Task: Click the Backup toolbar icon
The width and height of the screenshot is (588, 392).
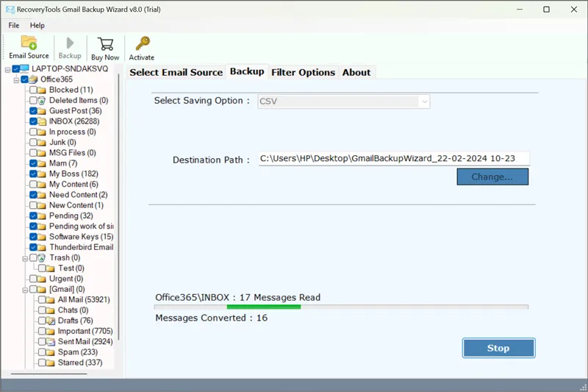Action: pyautogui.click(x=70, y=43)
